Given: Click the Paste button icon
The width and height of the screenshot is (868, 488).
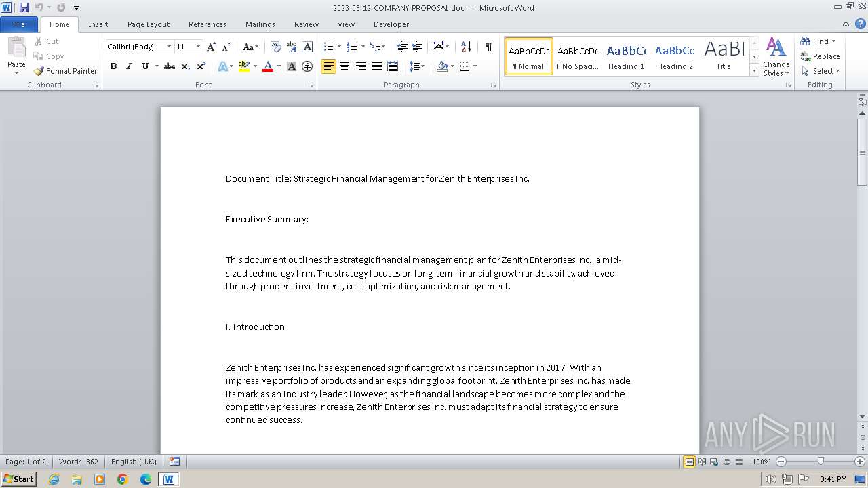Looking at the screenshot, I should (16, 47).
